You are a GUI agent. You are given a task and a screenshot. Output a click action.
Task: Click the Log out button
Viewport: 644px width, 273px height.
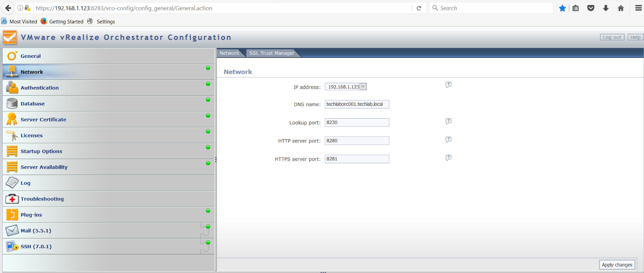coord(612,37)
